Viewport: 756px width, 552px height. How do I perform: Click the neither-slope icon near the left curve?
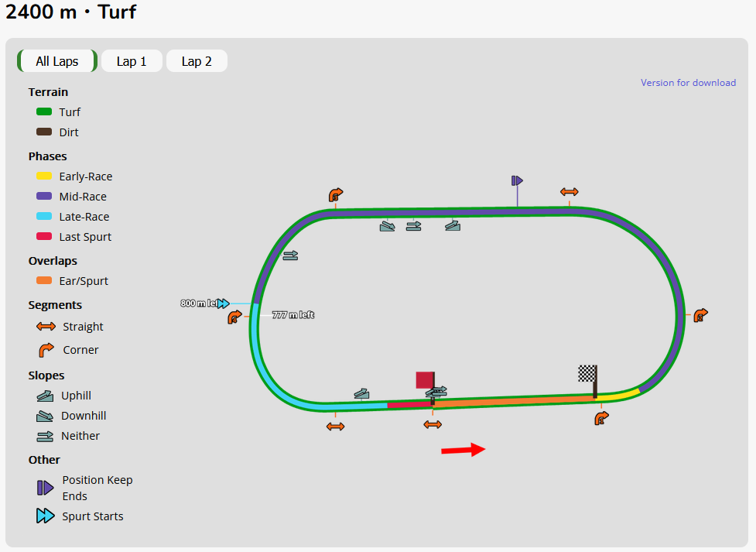click(x=290, y=255)
